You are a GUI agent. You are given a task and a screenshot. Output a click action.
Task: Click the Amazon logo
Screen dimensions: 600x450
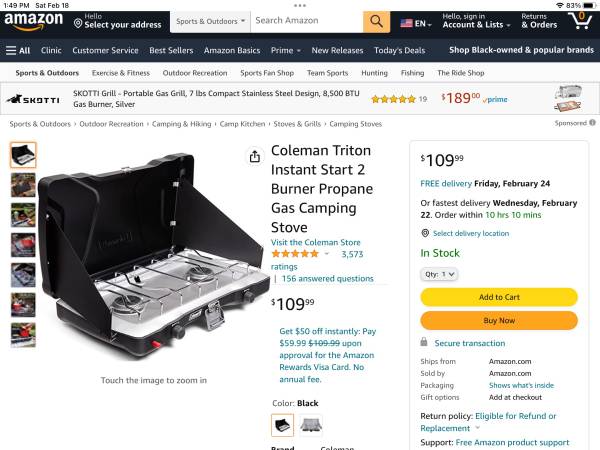point(34,21)
